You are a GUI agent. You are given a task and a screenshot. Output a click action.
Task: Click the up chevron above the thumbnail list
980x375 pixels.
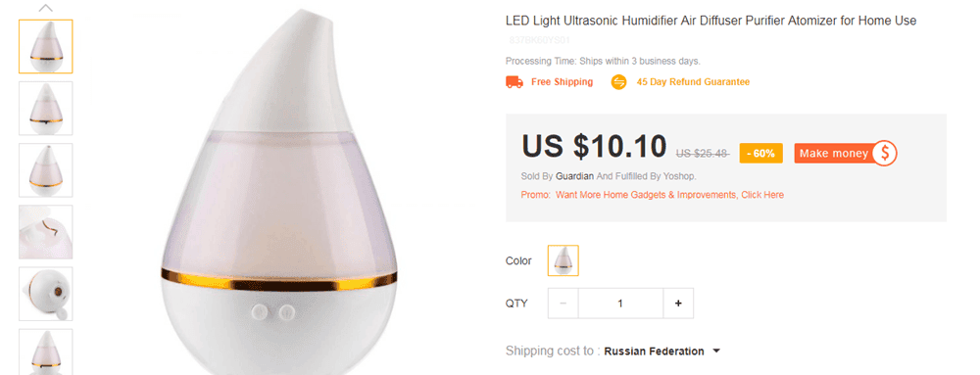(x=46, y=8)
